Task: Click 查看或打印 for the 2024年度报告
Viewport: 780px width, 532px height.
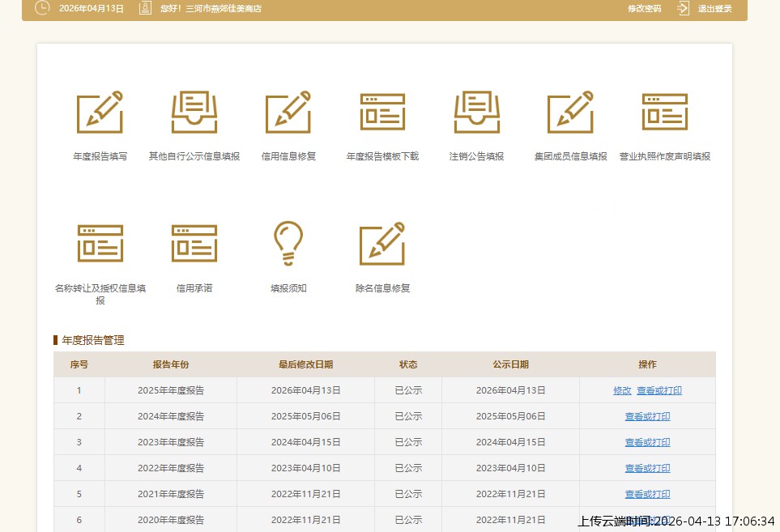Action: (x=647, y=416)
